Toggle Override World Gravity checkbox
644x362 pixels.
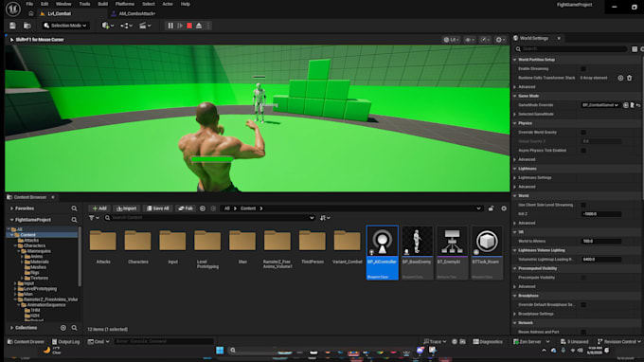(583, 133)
